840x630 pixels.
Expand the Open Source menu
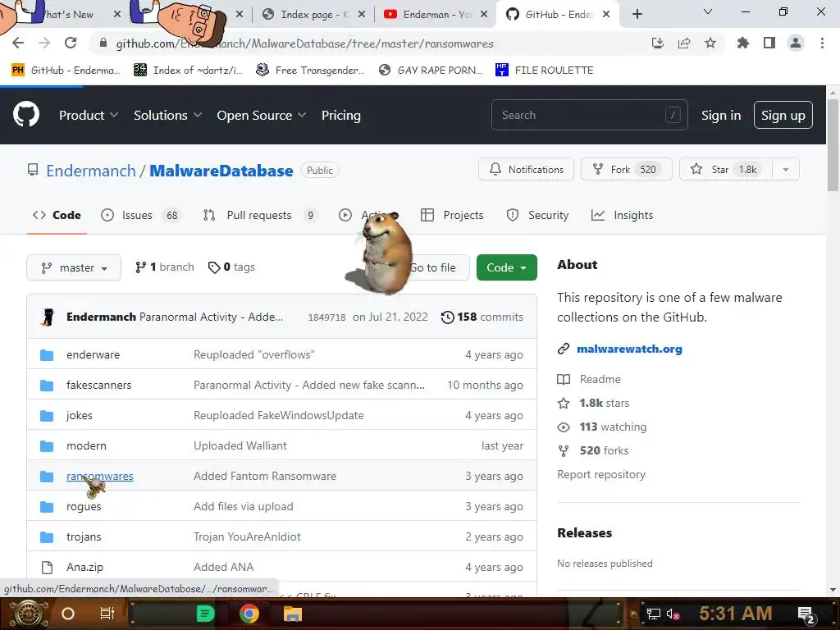tap(262, 115)
